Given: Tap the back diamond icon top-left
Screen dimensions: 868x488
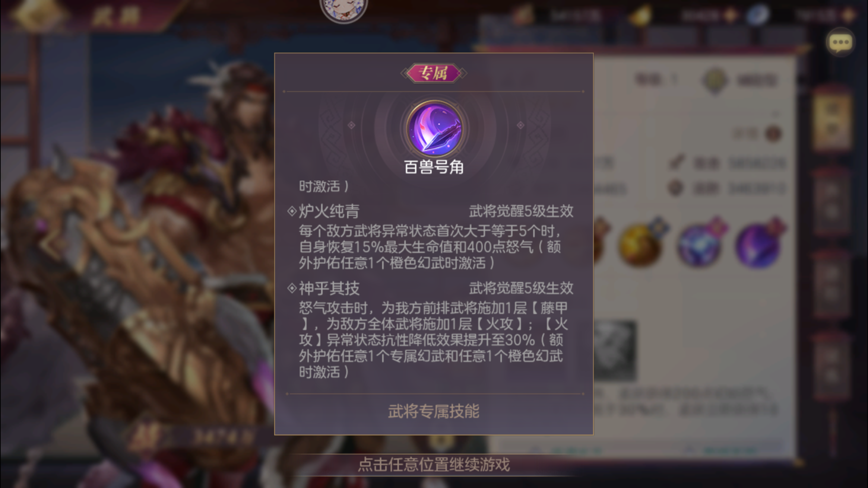Looking at the screenshot, I should pos(39,14).
